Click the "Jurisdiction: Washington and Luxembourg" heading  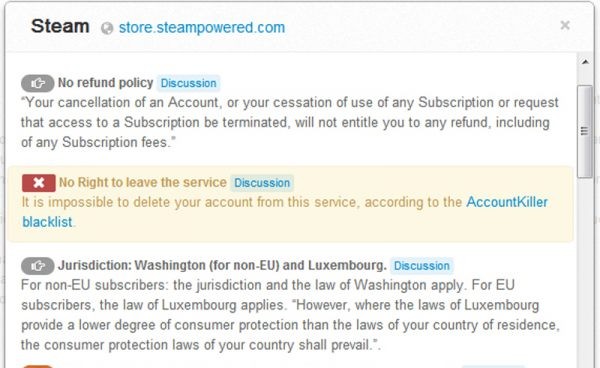222,265
